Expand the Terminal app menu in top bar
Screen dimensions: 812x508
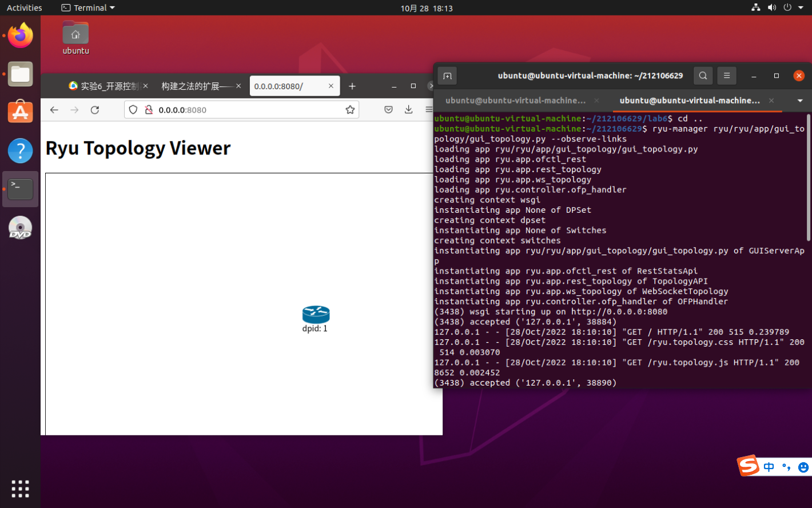(x=88, y=7)
